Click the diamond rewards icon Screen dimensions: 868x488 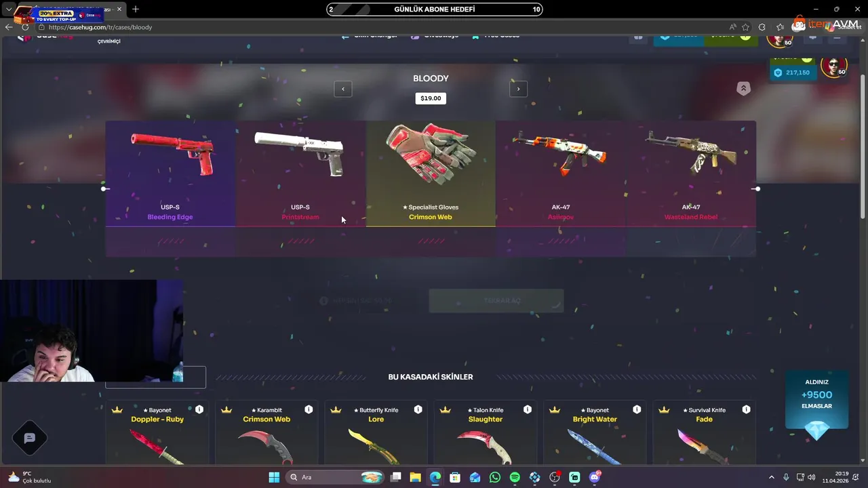click(x=817, y=432)
